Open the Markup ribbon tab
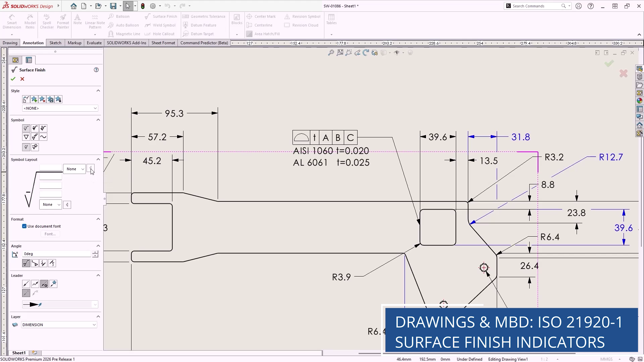The height and width of the screenshot is (362, 644). click(x=74, y=43)
